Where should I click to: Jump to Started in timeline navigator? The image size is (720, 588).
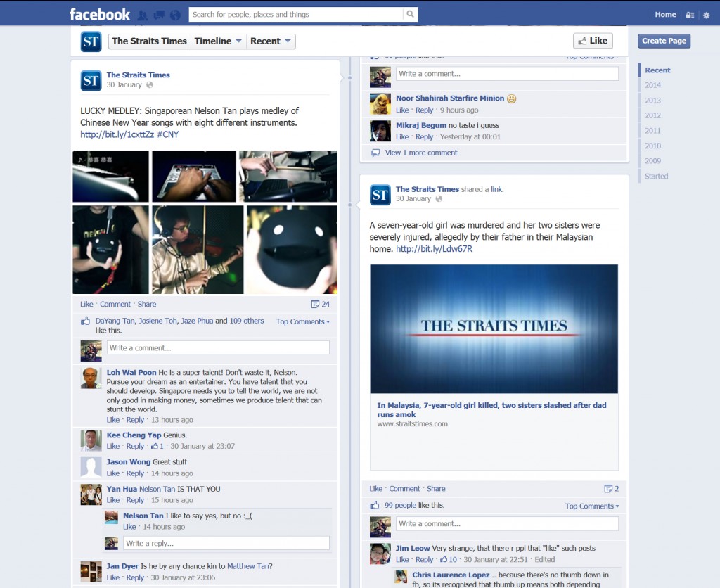pos(656,177)
